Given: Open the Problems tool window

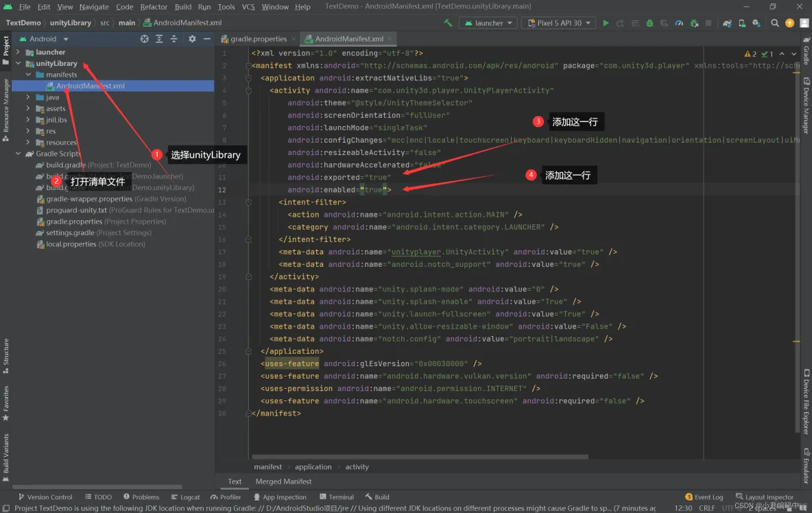Looking at the screenshot, I should click(141, 497).
